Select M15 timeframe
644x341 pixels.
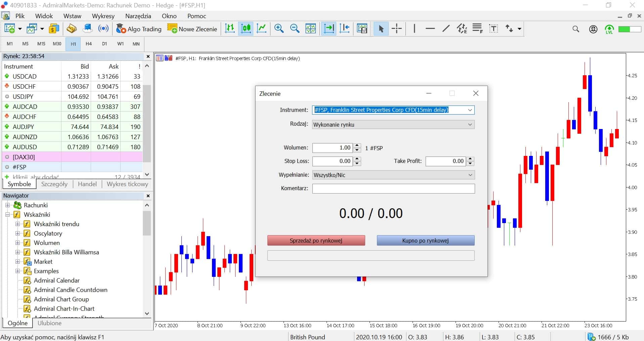[x=41, y=44]
